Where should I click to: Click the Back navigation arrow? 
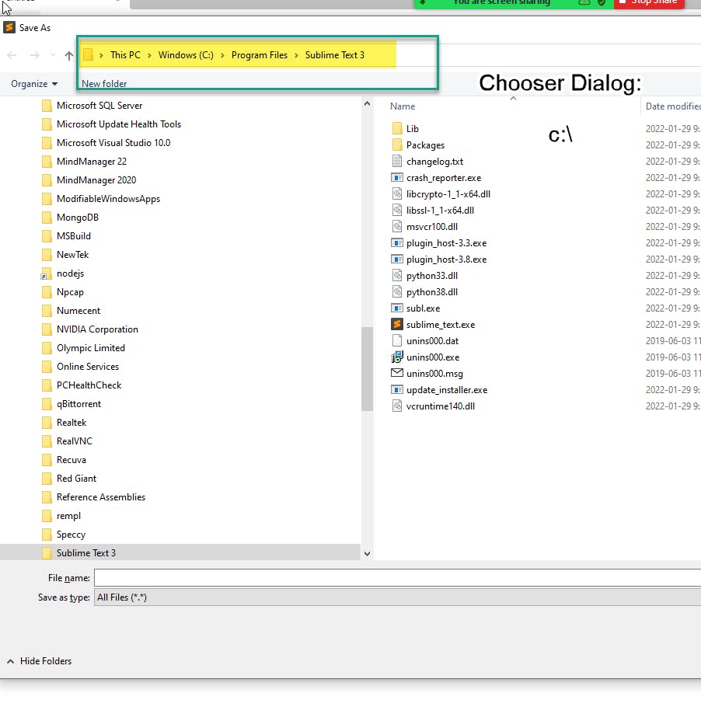point(12,55)
